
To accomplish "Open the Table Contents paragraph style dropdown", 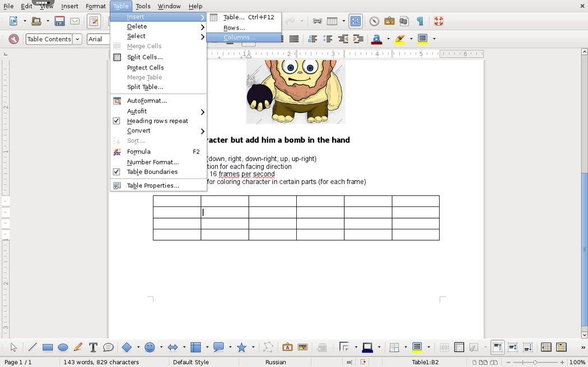I will (77, 39).
